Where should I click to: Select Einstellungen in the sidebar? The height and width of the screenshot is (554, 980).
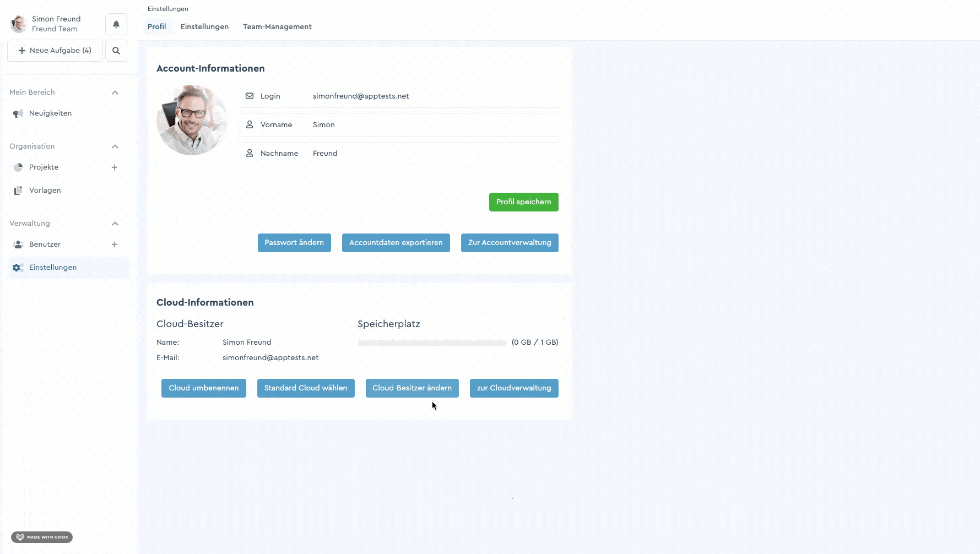[x=69, y=268]
